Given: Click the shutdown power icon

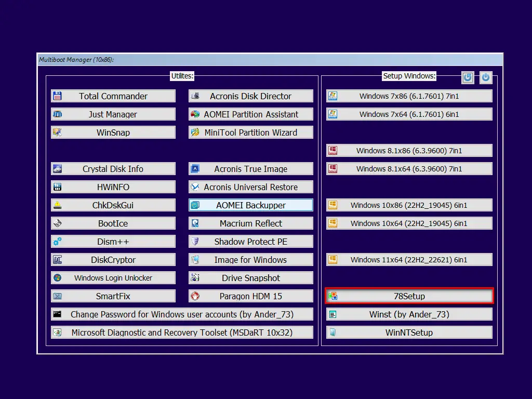Looking at the screenshot, I should tap(485, 77).
